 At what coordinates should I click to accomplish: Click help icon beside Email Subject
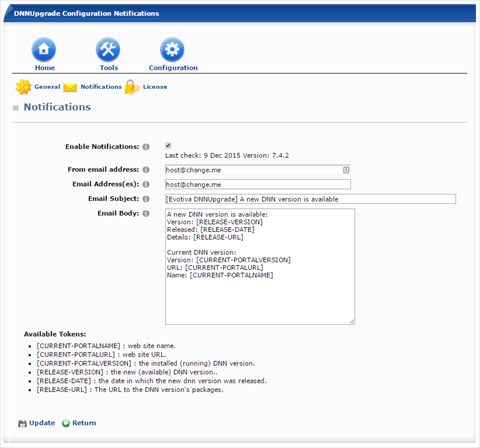point(146,199)
